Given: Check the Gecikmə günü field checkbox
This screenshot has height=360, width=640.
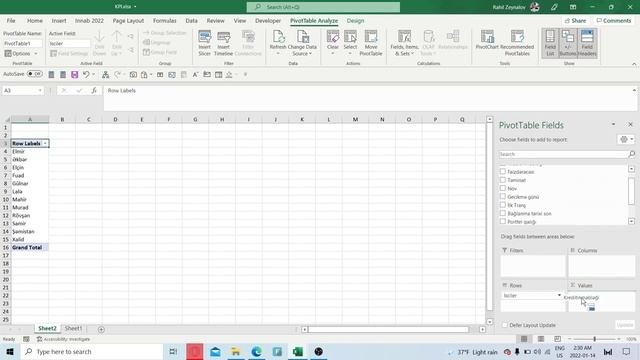Looking at the screenshot, I should pyautogui.click(x=503, y=196).
